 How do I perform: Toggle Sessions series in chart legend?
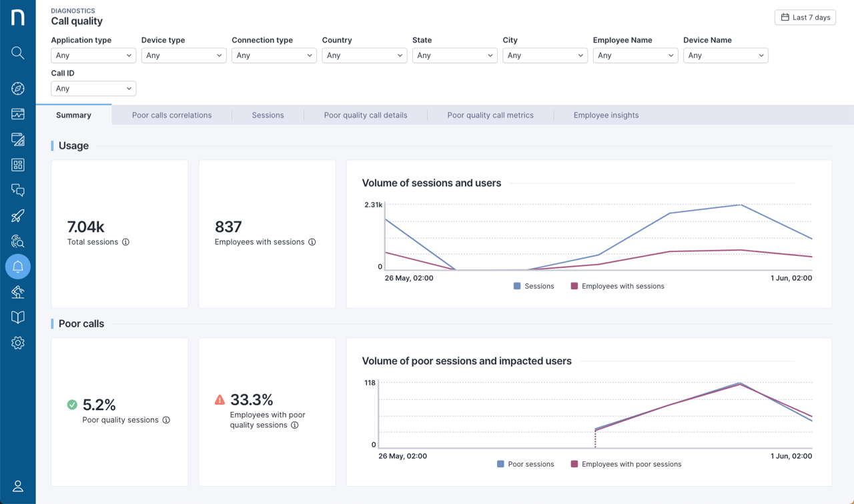point(534,286)
